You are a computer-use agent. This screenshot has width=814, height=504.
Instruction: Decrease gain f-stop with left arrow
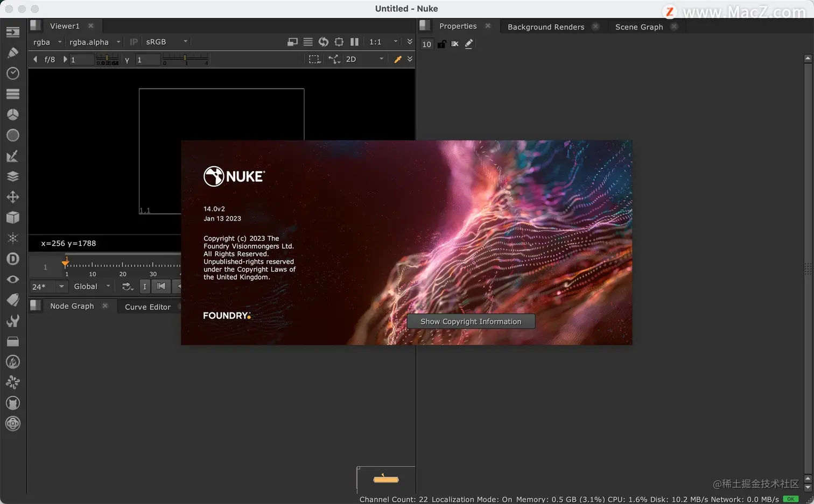coord(35,59)
